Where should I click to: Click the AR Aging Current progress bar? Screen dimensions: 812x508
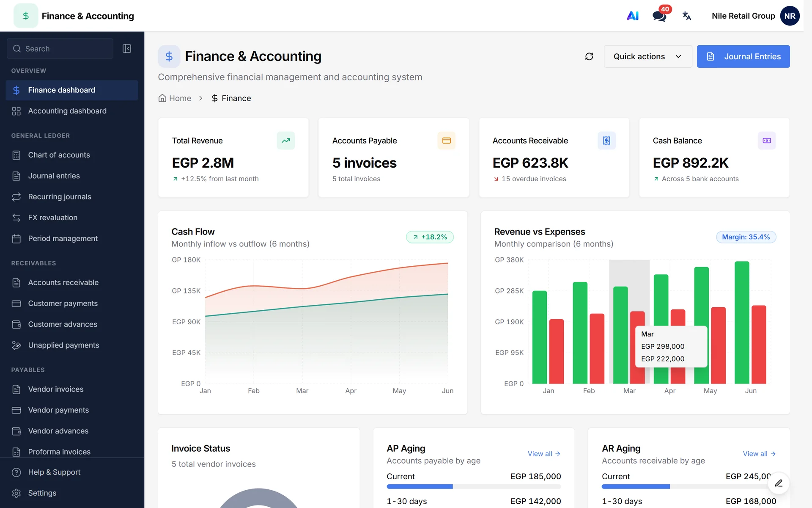point(689,487)
